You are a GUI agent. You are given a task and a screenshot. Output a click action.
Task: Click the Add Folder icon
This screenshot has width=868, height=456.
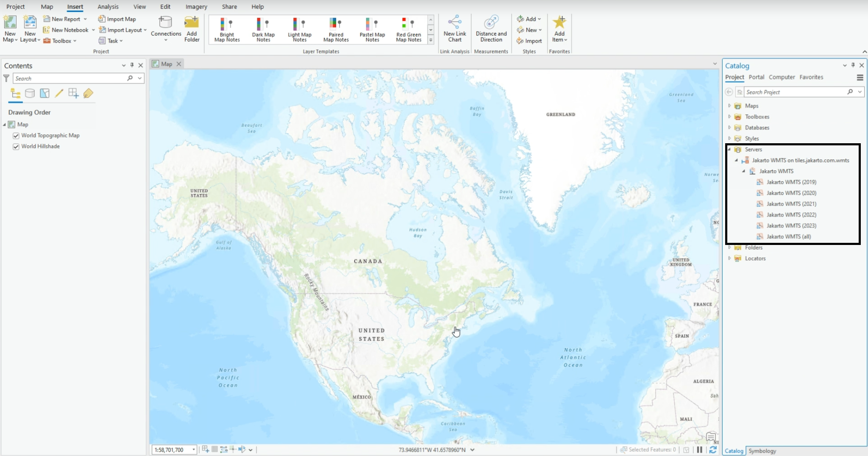[192, 28]
